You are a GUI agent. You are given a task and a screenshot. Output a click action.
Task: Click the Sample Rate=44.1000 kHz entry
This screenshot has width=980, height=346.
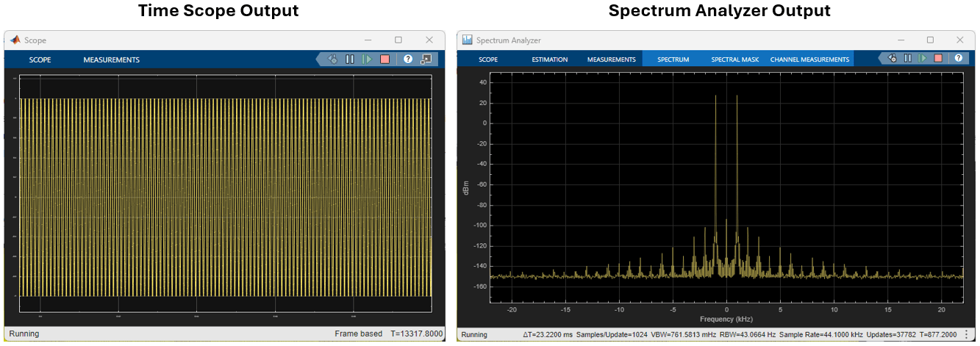821,334
